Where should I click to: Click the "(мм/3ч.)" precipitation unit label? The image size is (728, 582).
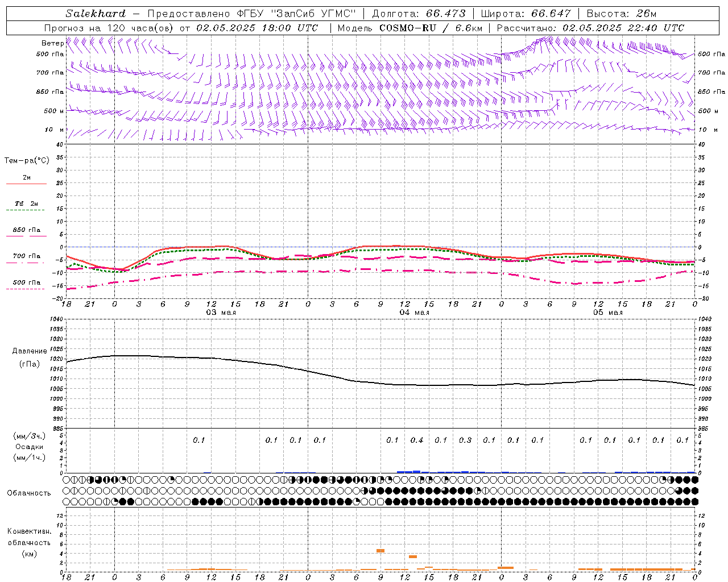point(30,436)
